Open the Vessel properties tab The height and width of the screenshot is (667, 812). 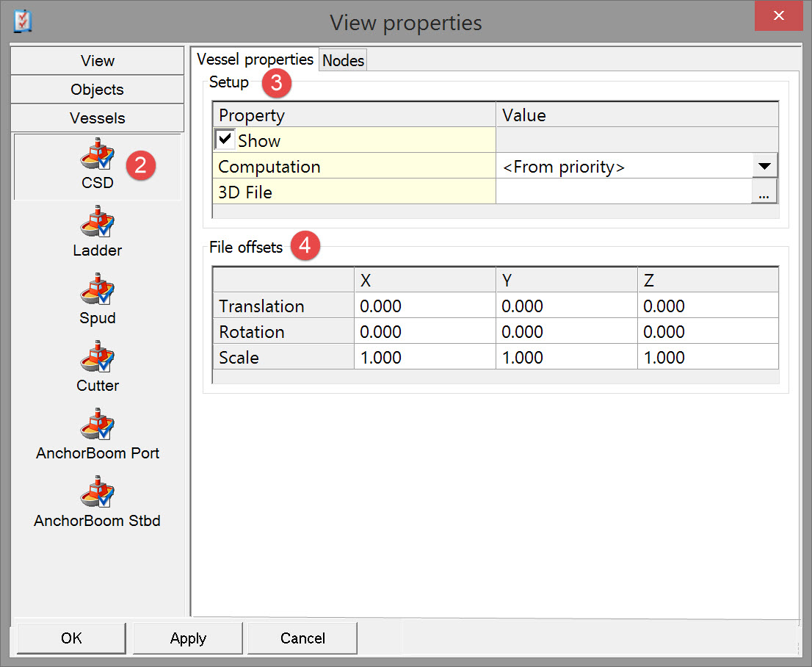tap(255, 60)
